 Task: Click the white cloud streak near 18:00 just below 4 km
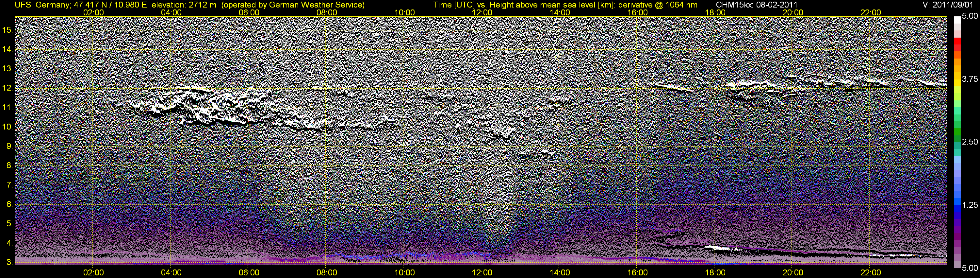coord(718,248)
